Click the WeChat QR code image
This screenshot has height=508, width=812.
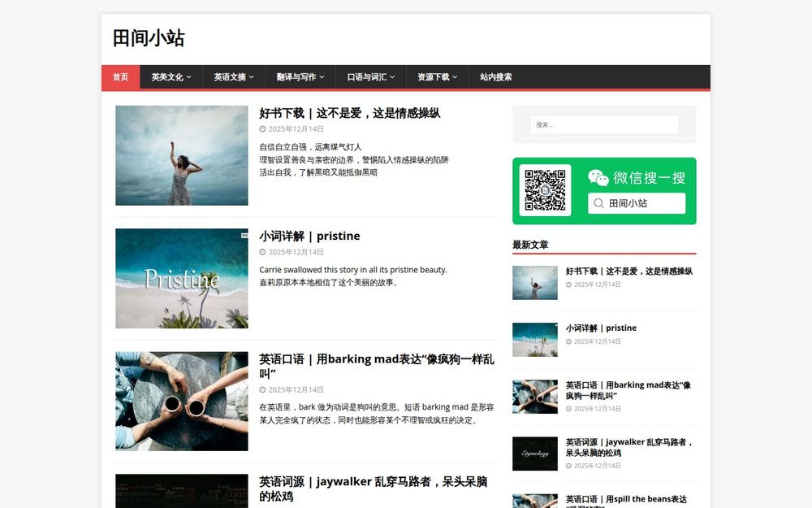[x=546, y=190]
